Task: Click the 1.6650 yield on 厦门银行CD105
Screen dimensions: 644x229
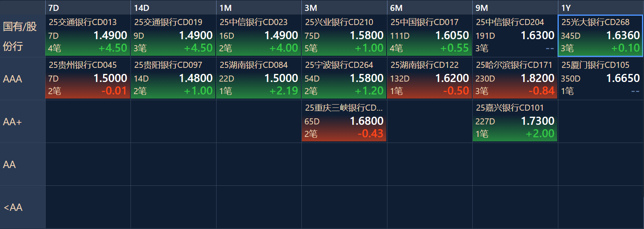Action: 623,78
